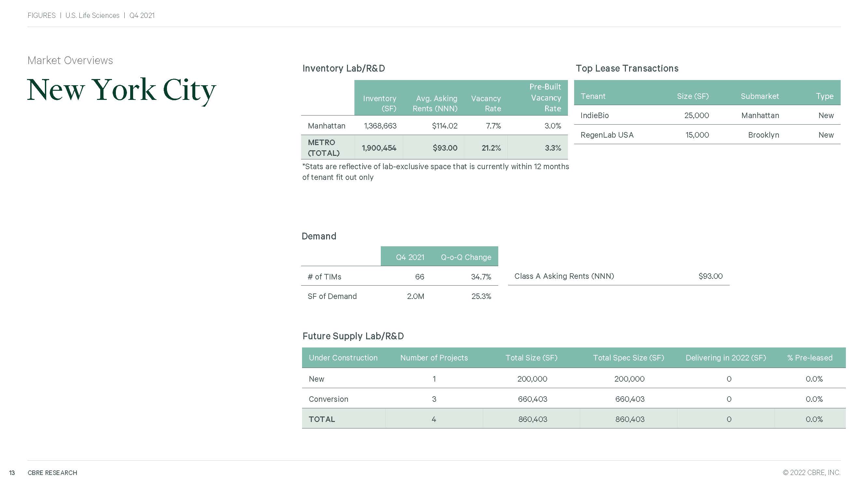Select the # of TIMs row label
Image resolution: width=868 pixels, height=488 pixels.
[x=324, y=277]
